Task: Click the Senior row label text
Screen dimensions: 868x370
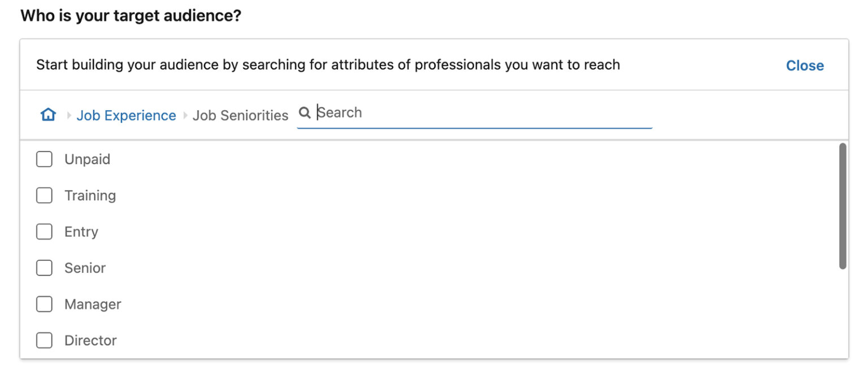Action: pyautogui.click(x=85, y=268)
